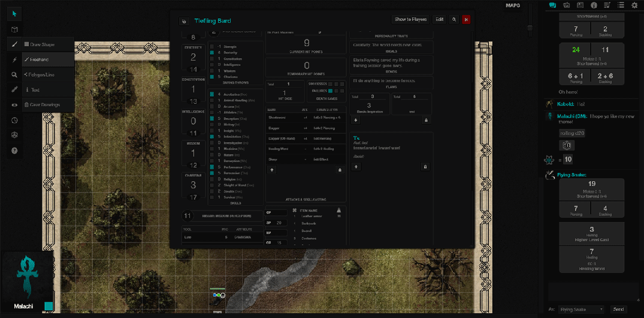Screen dimensions: 644x318
Task: Toggle Dexterity saving throw proficiency
Action: (x=212, y=53)
